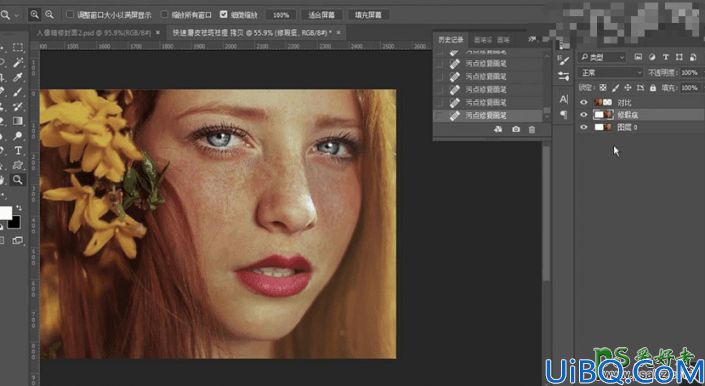Click the history panel scroll down arrow

coord(547,116)
